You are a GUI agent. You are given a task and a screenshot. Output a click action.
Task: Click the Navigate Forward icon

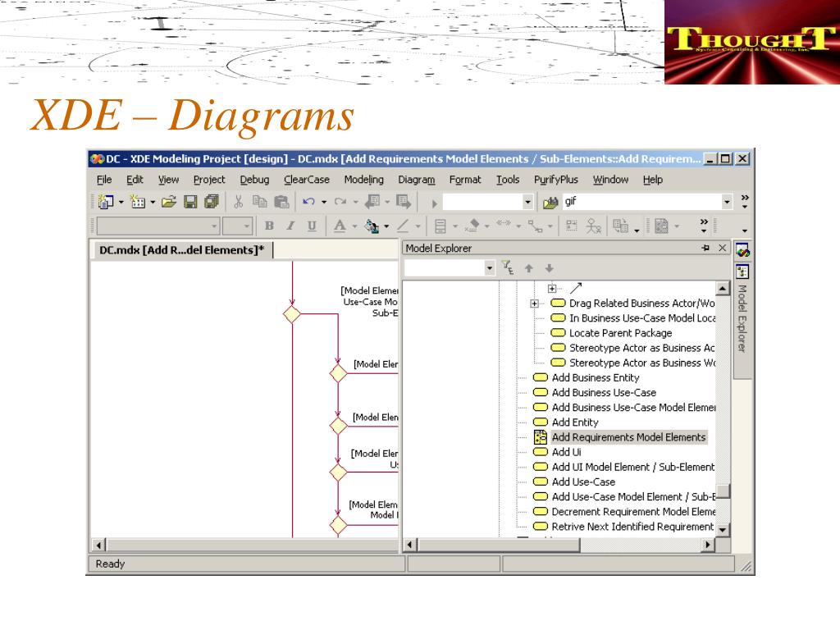point(404,202)
